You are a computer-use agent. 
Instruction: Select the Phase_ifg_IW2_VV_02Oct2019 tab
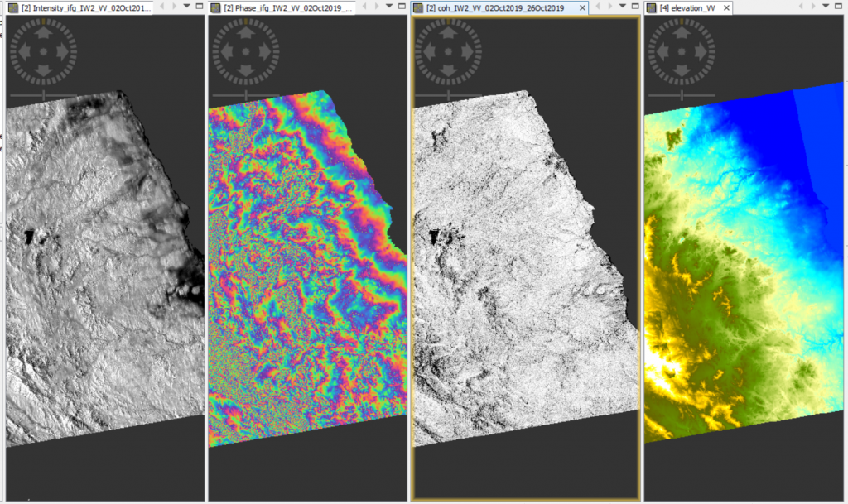(282, 7)
